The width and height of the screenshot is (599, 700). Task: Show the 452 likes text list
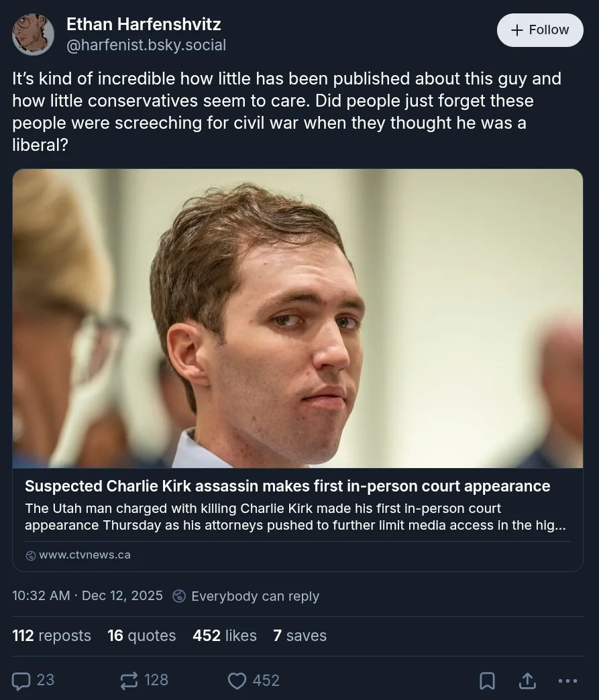(225, 636)
